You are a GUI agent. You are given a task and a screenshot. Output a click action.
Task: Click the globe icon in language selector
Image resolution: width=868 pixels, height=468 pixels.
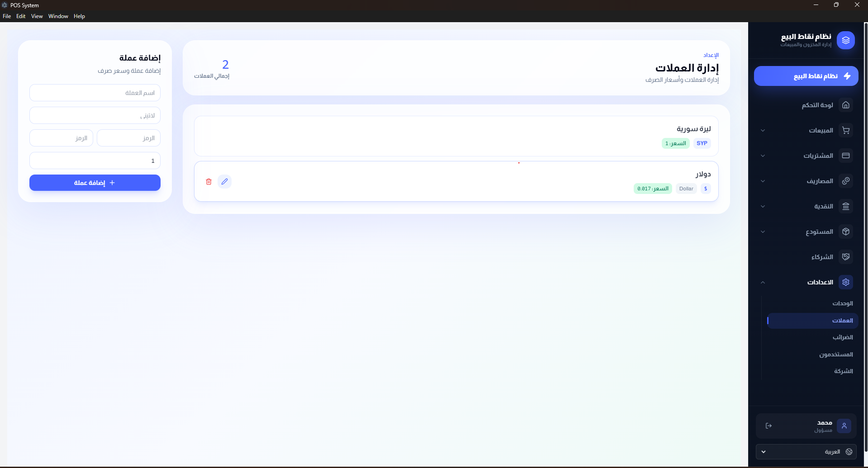(x=849, y=452)
